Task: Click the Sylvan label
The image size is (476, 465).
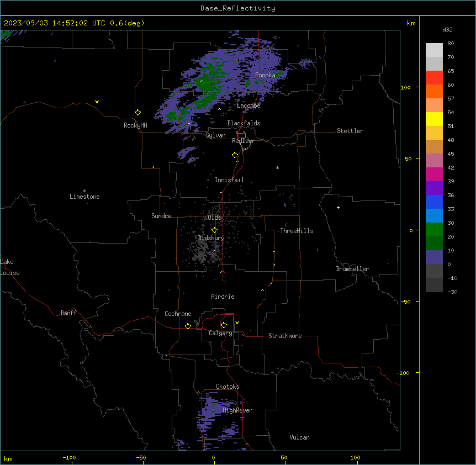Action: coord(215,135)
